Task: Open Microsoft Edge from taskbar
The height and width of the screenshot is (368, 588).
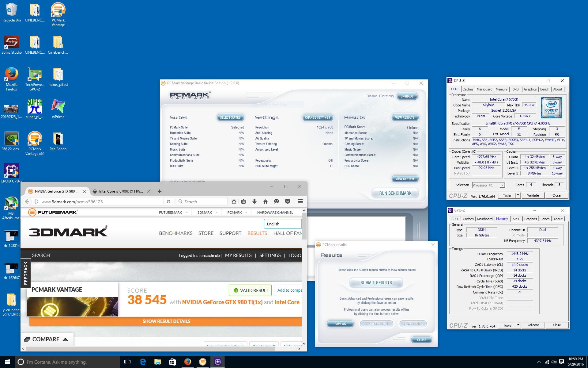Action: click(x=143, y=362)
